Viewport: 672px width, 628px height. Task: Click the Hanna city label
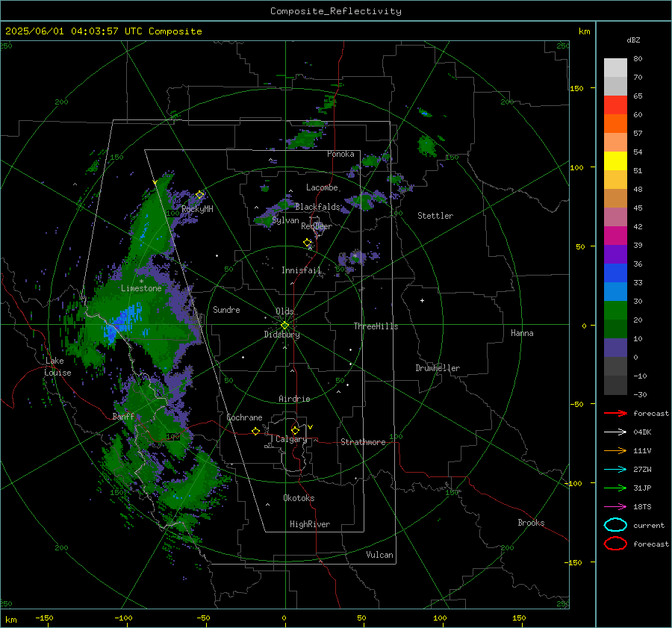[x=522, y=333]
